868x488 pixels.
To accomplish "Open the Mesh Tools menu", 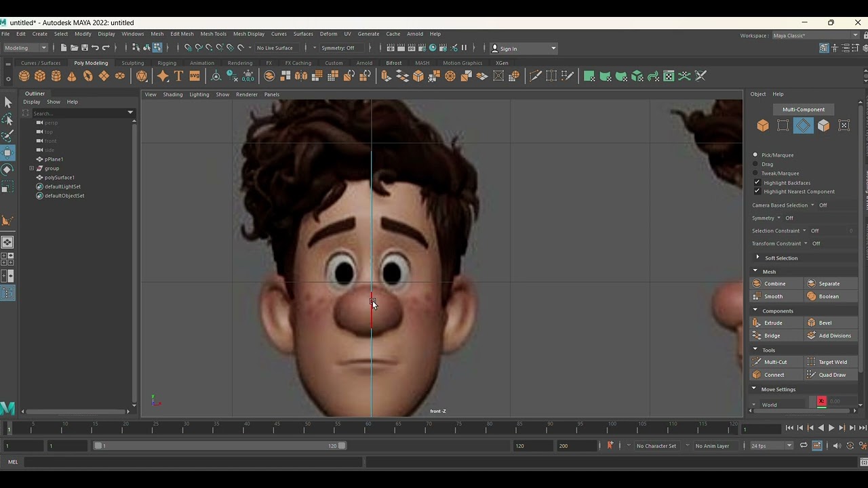I will pos(213,34).
